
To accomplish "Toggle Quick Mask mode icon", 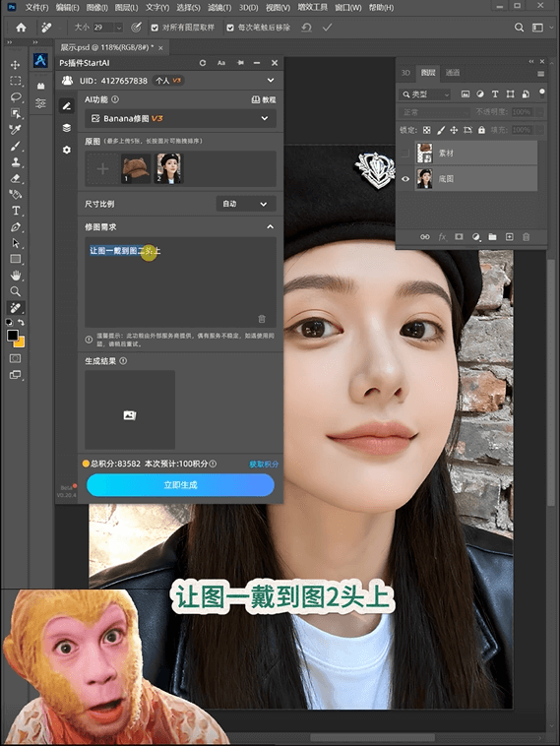I will [x=15, y=358].
